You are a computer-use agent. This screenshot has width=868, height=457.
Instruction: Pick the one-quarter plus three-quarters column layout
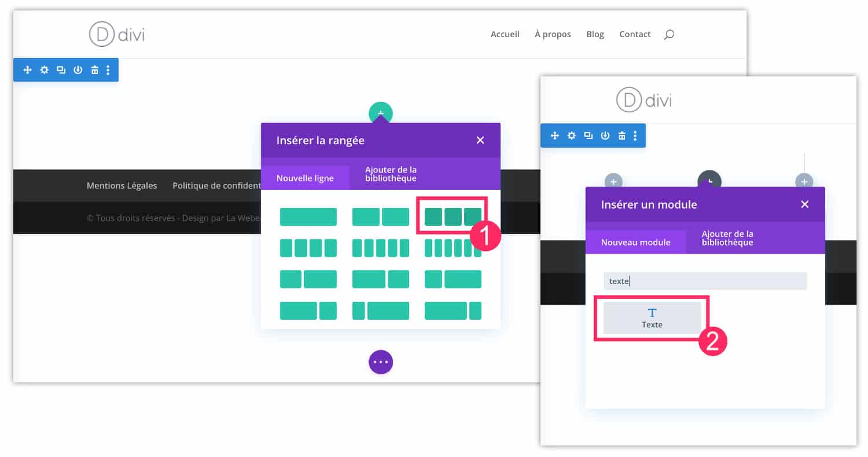coord(381,310)
